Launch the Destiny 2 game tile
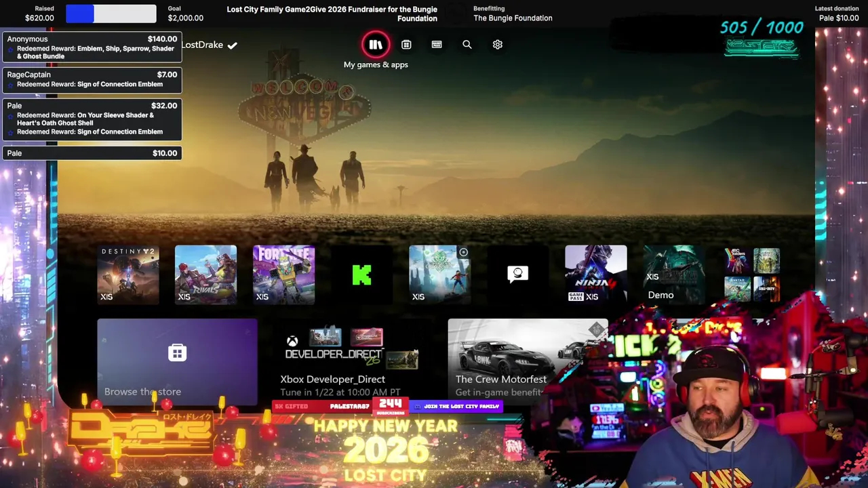Image resolution: width=868 pixels, height=488 pixels. pos(128,274)
